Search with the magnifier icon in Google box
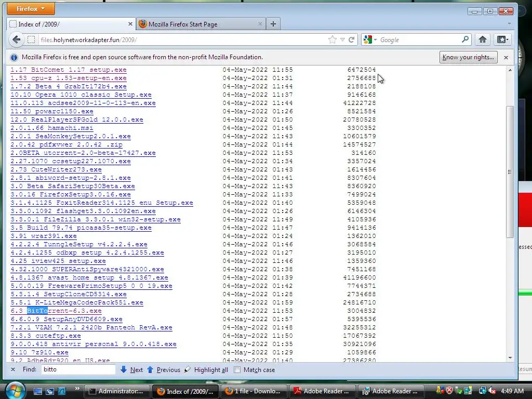 [465, 39]
